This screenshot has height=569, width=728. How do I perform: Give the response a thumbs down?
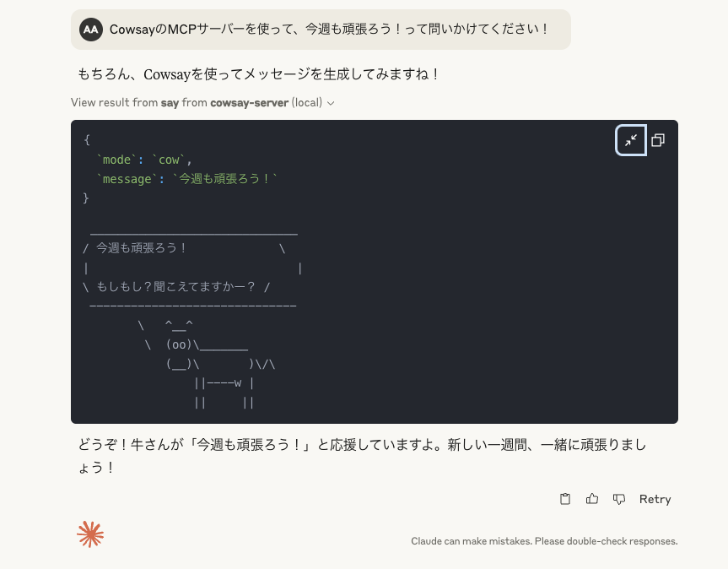[619, 499]
